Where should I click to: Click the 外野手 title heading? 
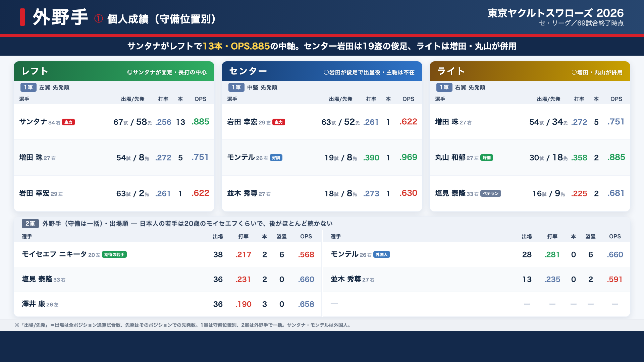pyautogui.click(x=60, y=17)
